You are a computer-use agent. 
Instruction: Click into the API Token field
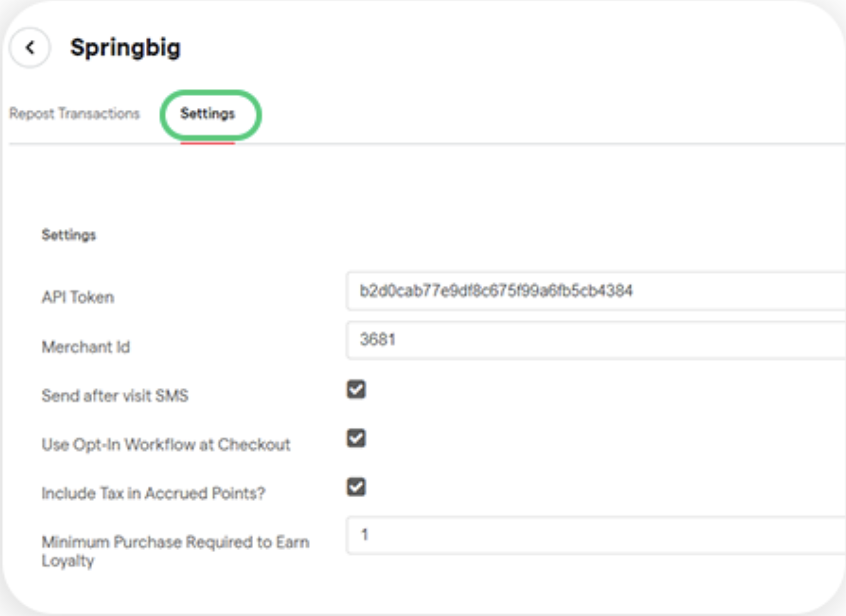tap(596, 291)
